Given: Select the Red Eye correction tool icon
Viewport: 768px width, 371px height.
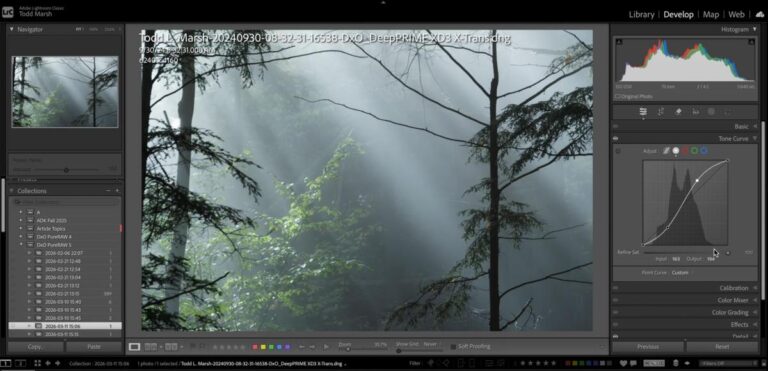Looking at the screenshot, I should 695,112.
